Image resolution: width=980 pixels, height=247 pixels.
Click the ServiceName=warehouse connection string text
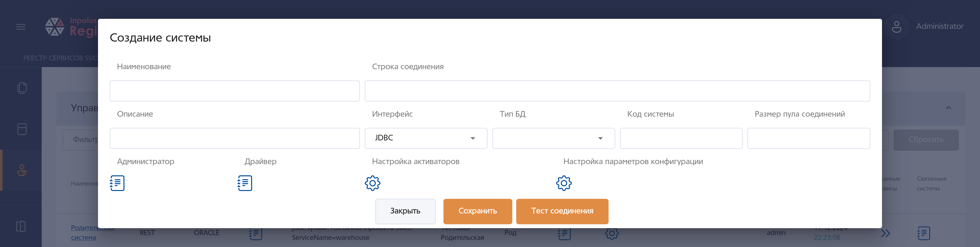331,237
